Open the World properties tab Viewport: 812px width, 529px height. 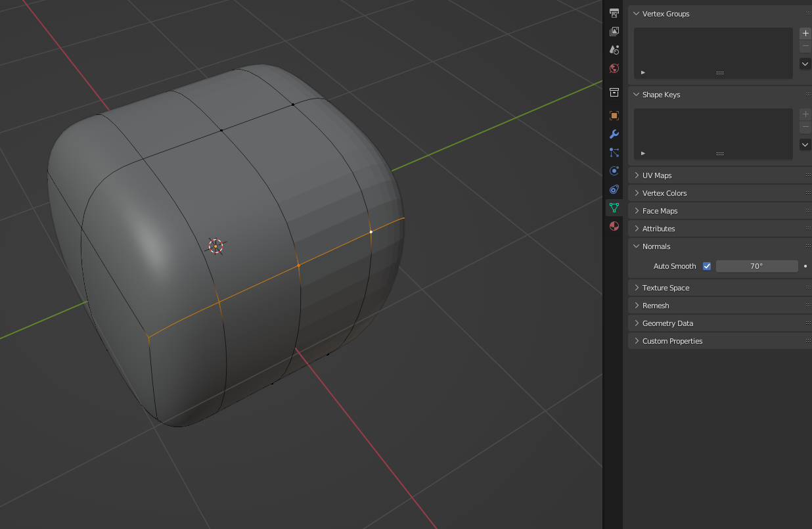click(x=614, y=68)
